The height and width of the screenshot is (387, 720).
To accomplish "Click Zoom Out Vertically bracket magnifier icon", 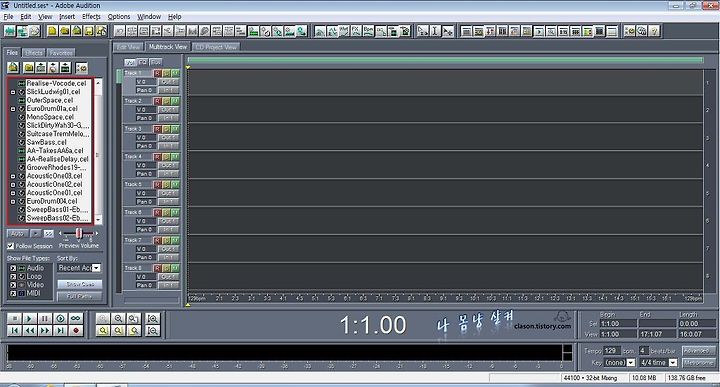I will coord(153,331).
